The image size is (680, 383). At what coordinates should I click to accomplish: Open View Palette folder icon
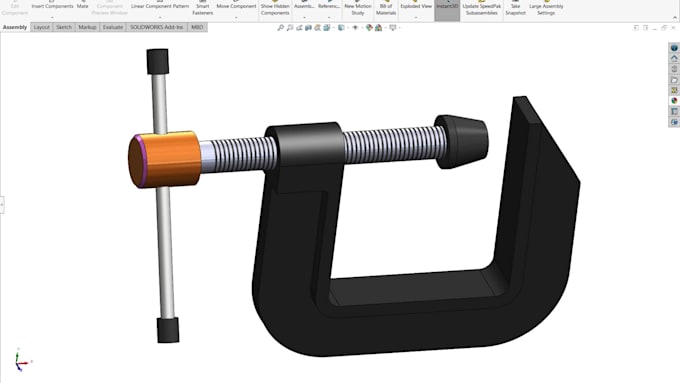pos(674,80)
